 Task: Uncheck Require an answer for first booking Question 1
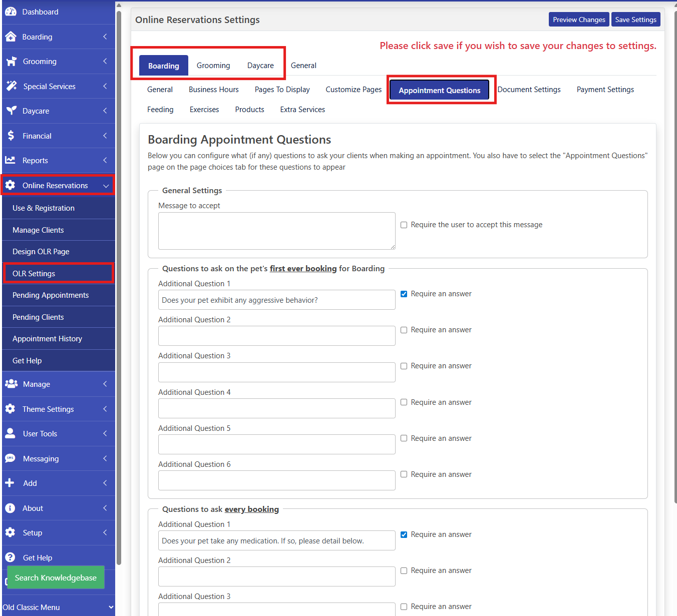click(x=404, y=294)
